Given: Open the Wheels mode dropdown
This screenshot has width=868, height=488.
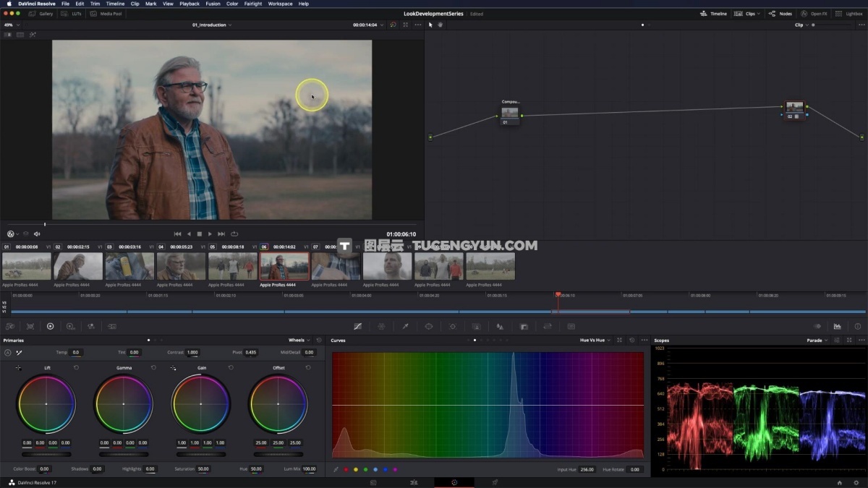Looking at the screenshot, I should point(299,340).
